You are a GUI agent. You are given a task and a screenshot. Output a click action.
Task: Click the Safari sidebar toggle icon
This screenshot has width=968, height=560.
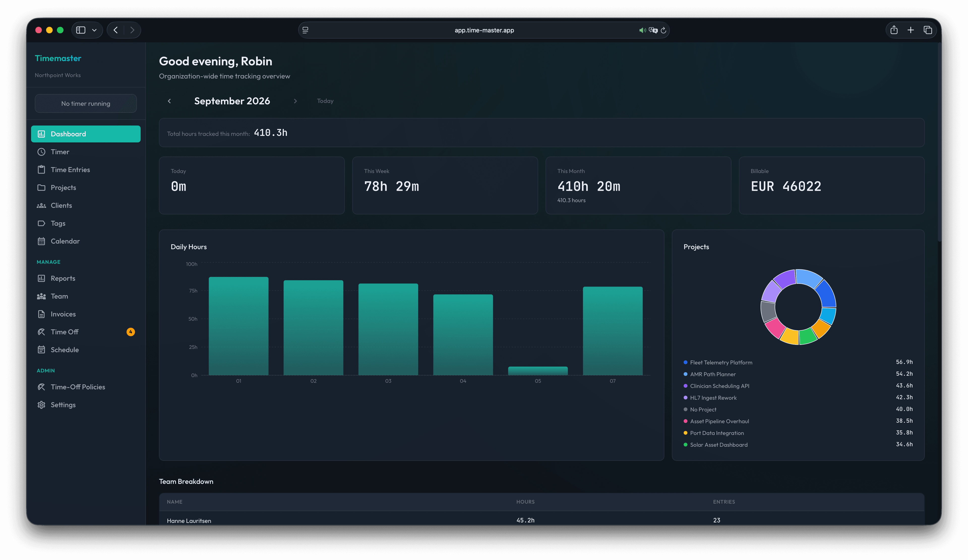point(81,30)
